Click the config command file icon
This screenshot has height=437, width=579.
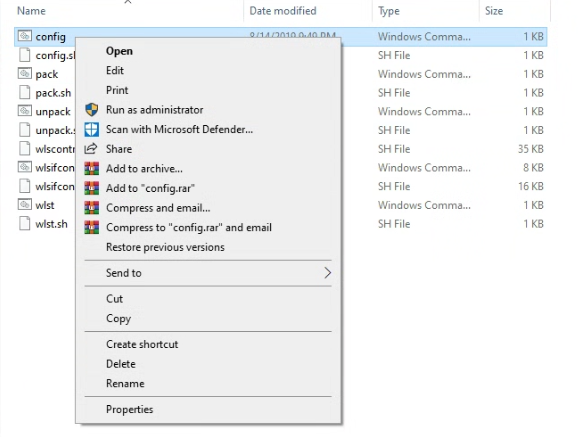click(x=25, y=35)
